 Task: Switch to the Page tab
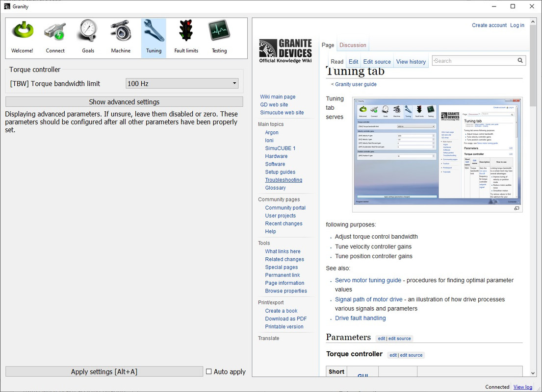328,45
